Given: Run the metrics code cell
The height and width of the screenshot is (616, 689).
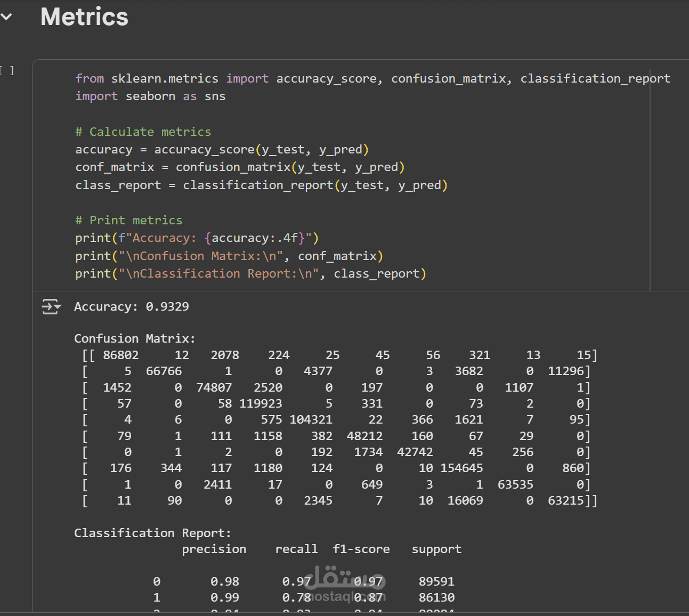Looking at the screenshot, I should point(7,70).
